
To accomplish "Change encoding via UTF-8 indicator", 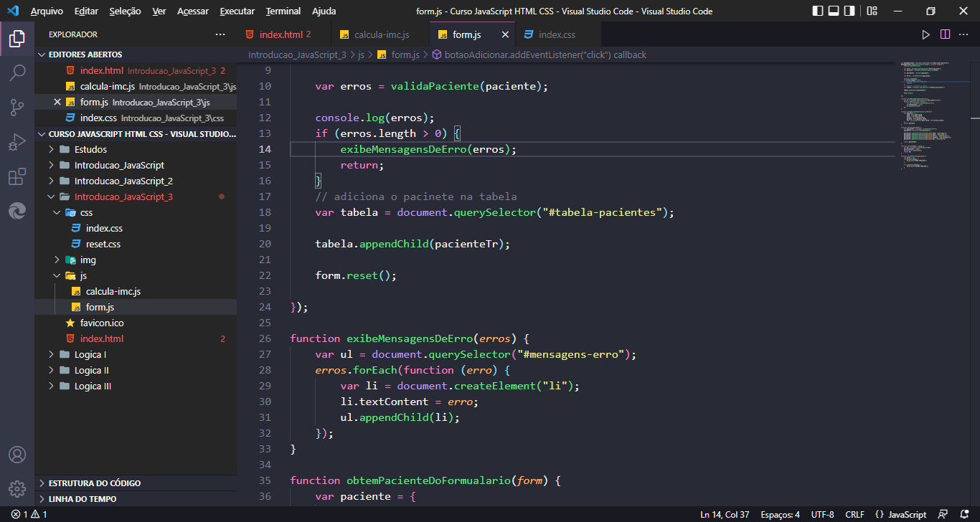I will pyautogui.click(x=822, y=515).
